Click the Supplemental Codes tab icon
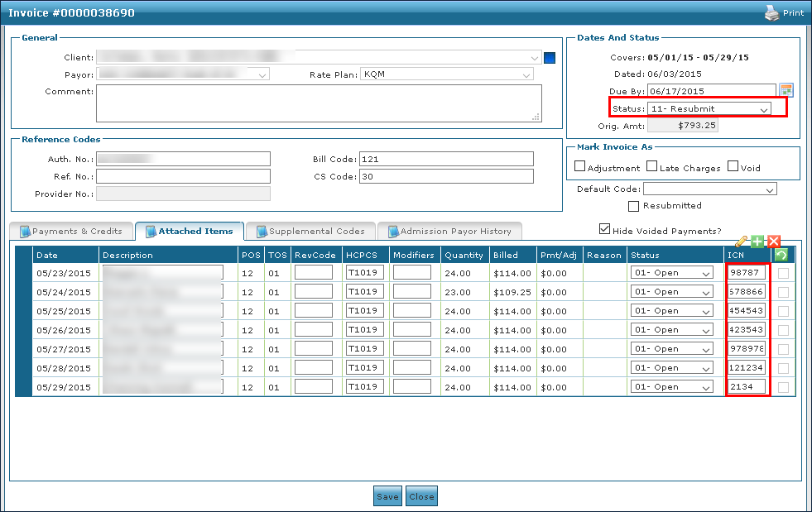The height and width of the screenshot is (512, 812). tap(262, 232)
